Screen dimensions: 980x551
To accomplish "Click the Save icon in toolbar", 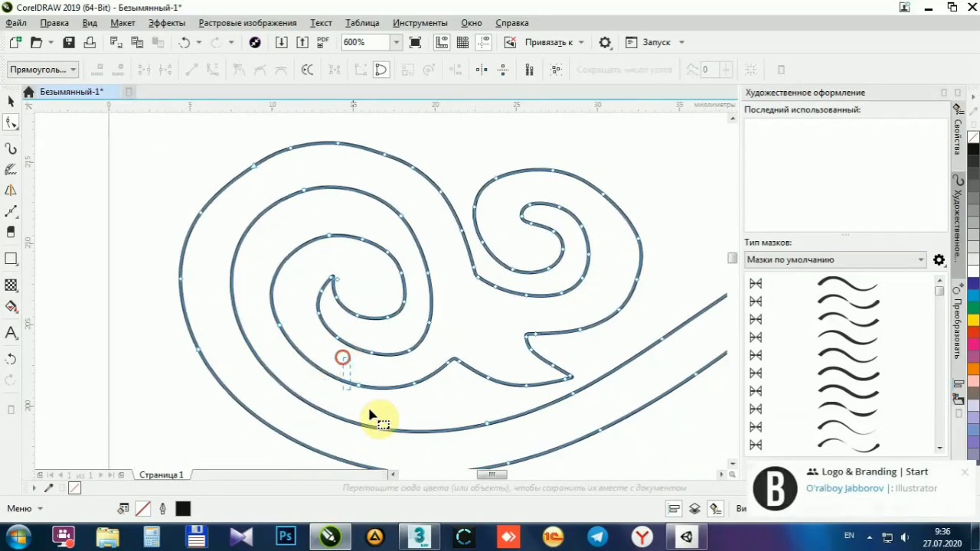I will pos(69,43).
